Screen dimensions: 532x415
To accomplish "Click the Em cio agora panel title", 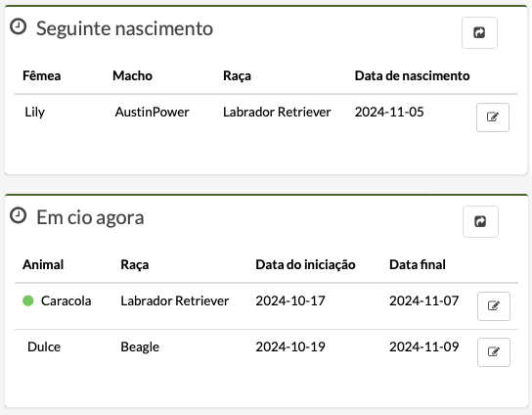I will 90,217.
